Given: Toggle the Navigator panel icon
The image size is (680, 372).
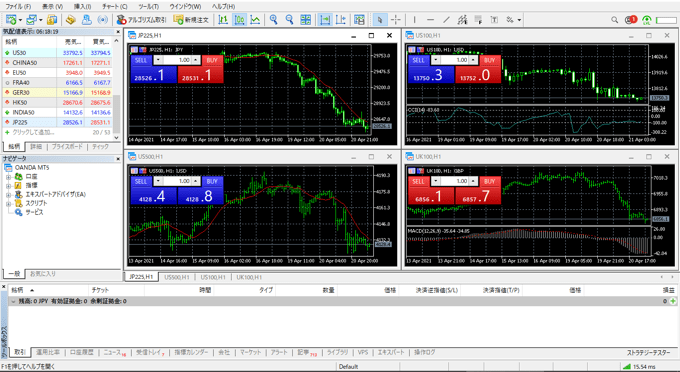Looking at the screenshot, I should [x=87, y=20].
